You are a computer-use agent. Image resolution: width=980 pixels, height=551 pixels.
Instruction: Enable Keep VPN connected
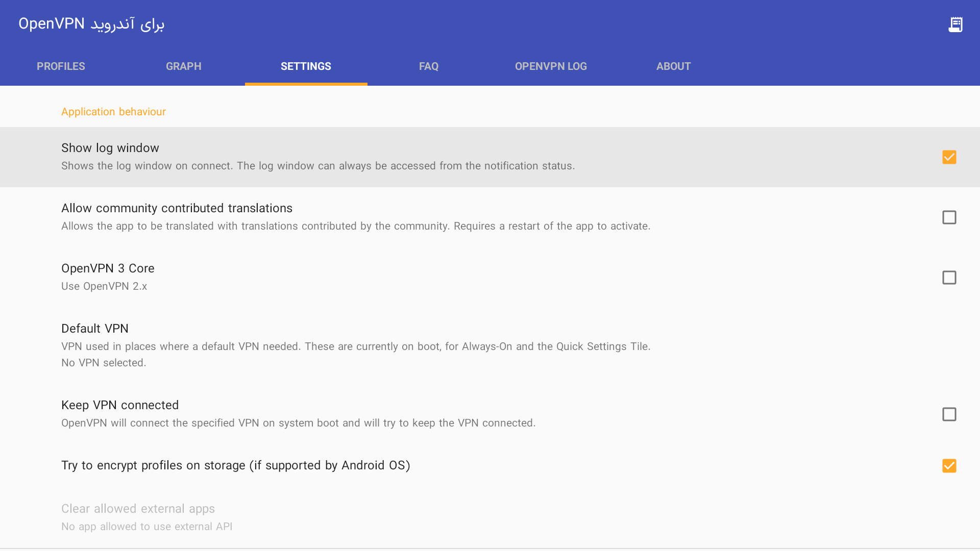point(949,414)
